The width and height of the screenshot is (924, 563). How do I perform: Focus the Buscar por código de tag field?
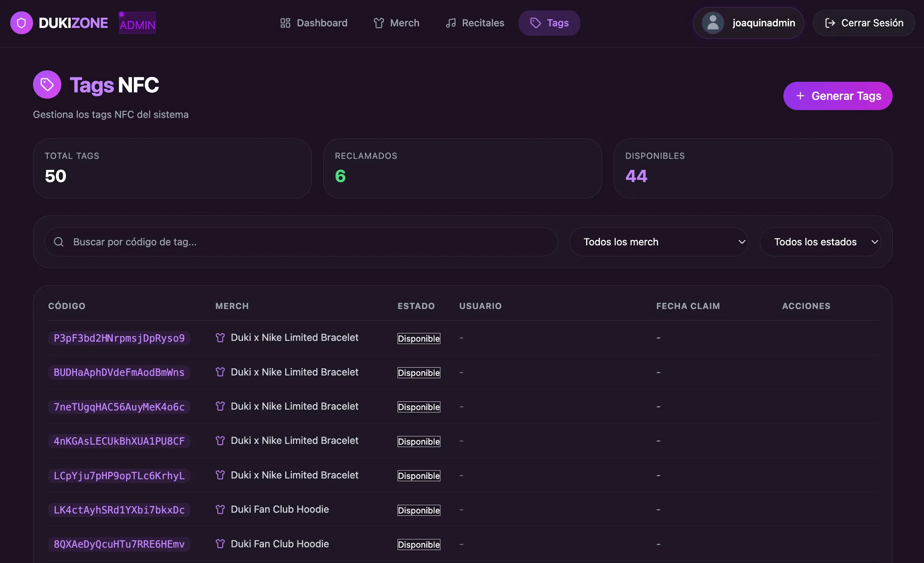(301, 242)
